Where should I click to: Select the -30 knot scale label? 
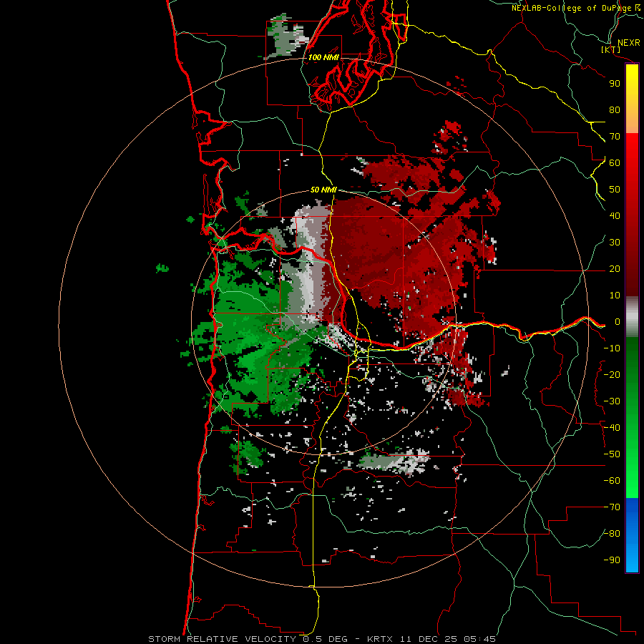pyautogui.click(x=612, y=401)
